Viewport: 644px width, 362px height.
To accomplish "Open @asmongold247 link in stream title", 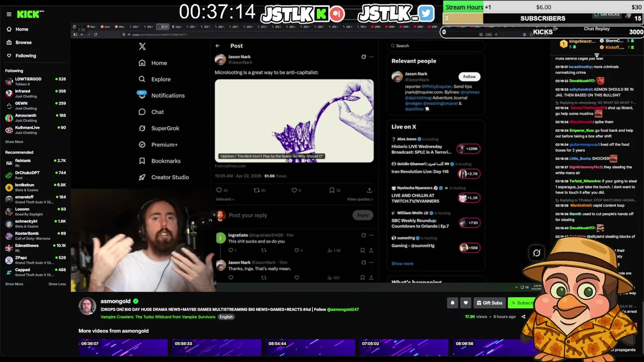I will 343,310.
